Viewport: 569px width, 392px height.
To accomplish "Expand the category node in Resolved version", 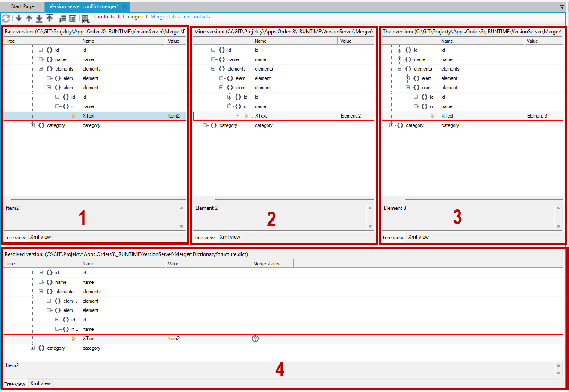I will tap(33, 348).
